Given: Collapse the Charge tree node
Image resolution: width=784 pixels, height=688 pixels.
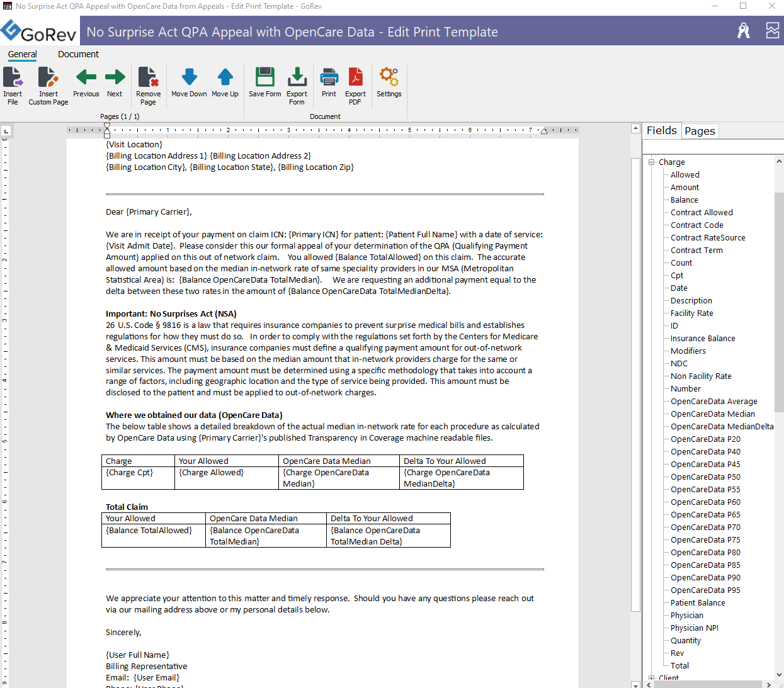Looking at the screenshot, I should [652, 162].
